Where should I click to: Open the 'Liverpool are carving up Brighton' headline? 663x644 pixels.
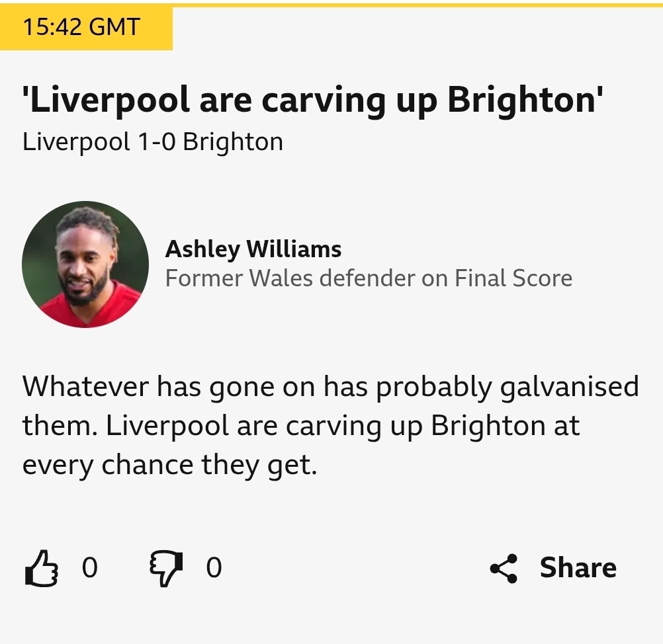(x=312, y=101)
